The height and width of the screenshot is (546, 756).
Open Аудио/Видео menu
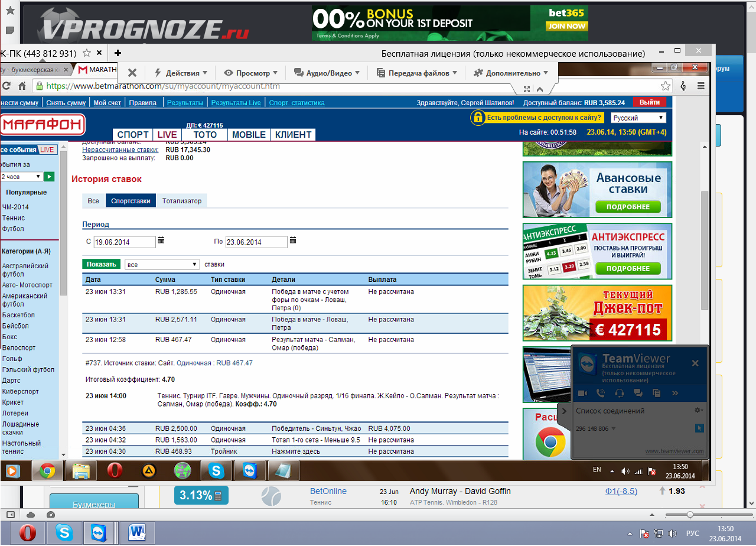pos(327,73)
